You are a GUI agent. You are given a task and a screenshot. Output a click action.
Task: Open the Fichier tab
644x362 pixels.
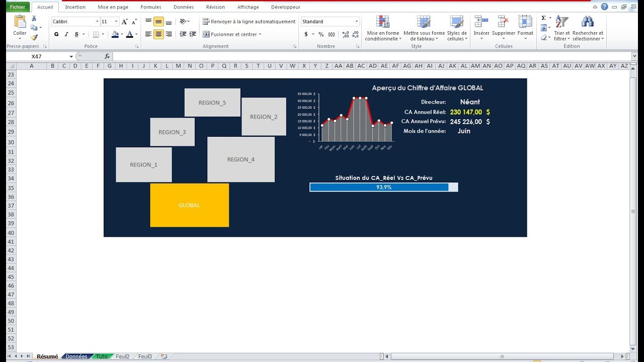coord(18,7)
